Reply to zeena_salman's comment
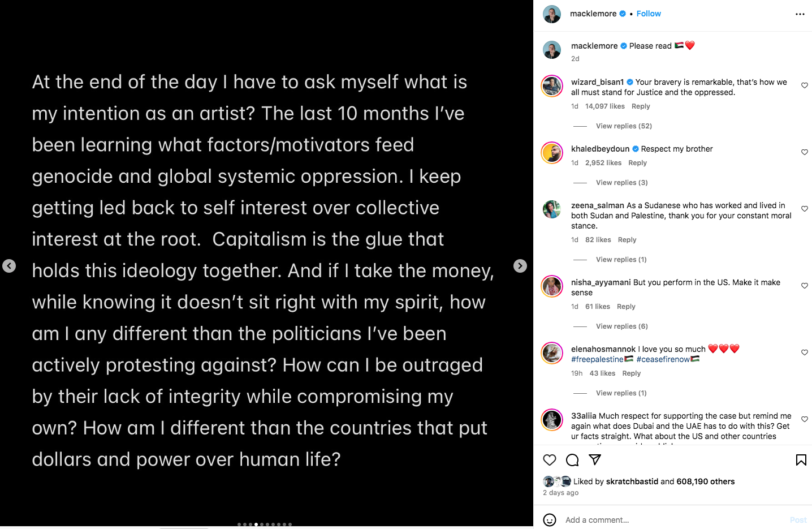Viewport: 812px width, 529px height. click(x=627, y=240)
